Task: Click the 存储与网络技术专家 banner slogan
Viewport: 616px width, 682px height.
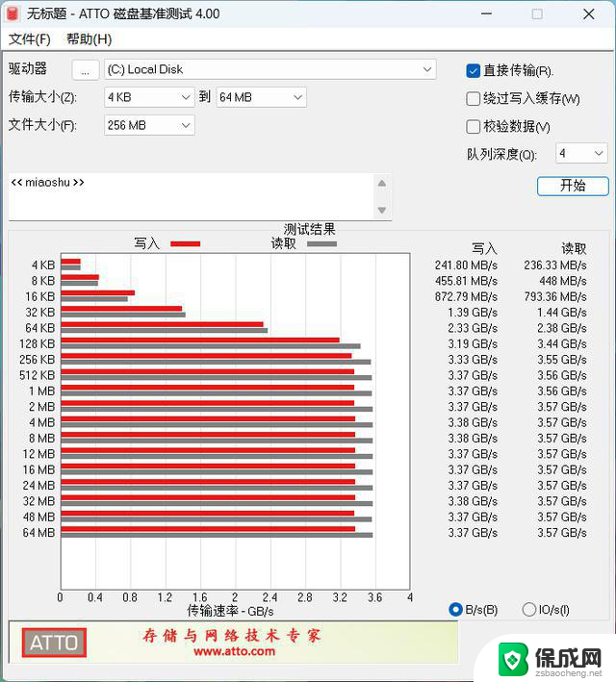Action: [232, 636]
